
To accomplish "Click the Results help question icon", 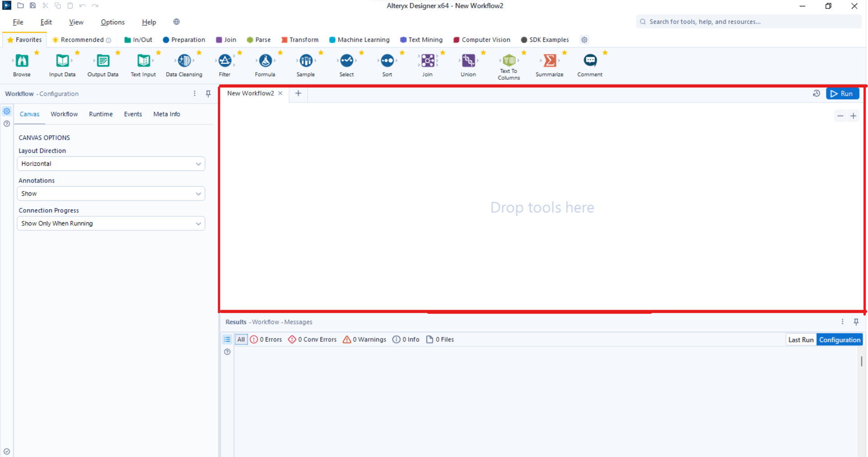I will (227, 352).
